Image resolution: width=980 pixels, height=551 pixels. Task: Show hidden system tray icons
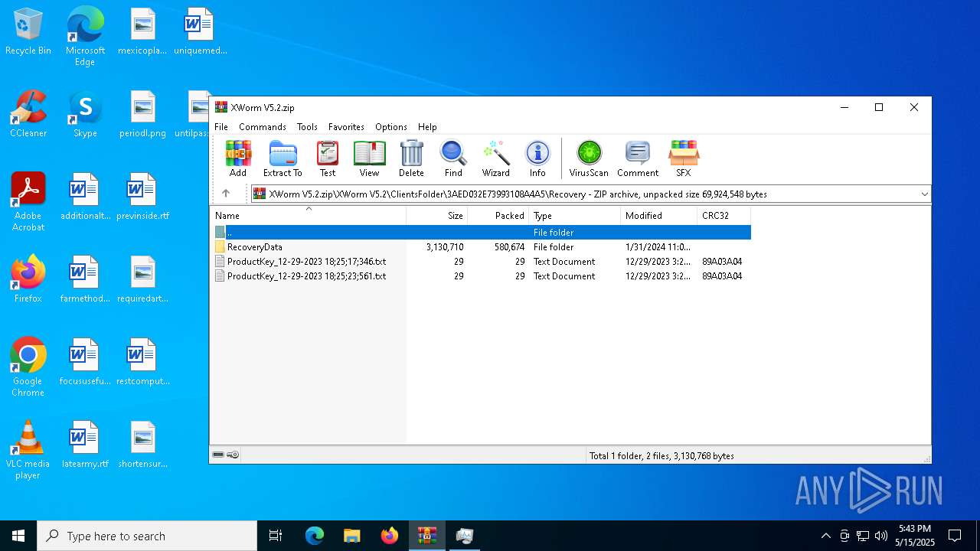coord(825,536)
